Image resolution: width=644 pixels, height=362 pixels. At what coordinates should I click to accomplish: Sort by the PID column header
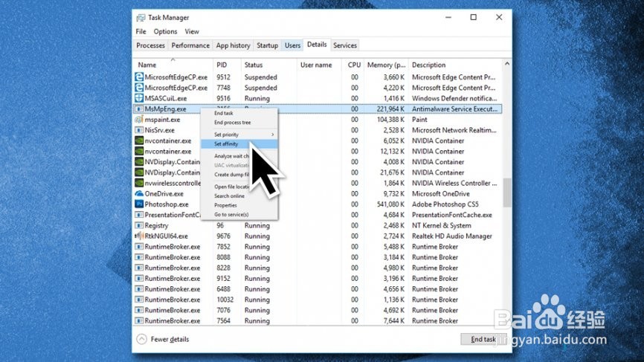pyautogui.click(x=227, y=65)
